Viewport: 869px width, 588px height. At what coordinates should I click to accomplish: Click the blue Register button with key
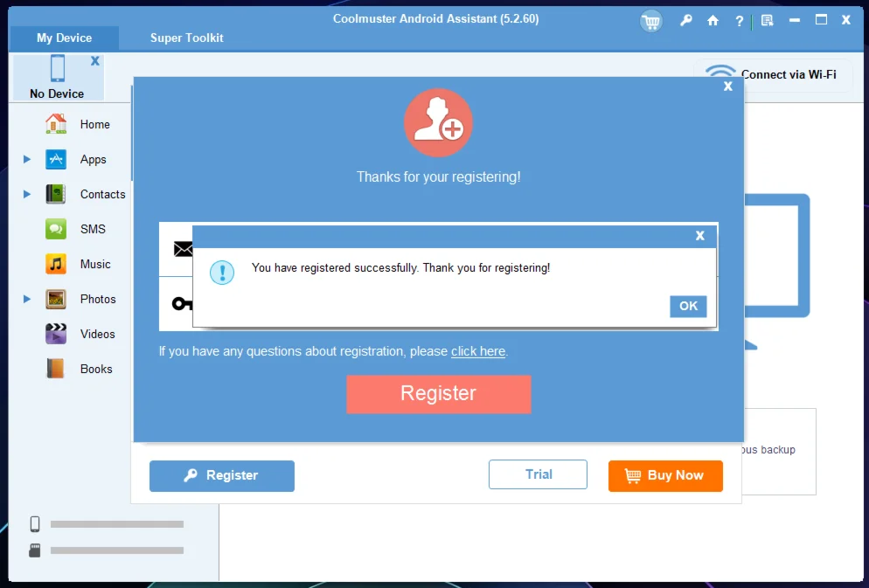(222, 475)
